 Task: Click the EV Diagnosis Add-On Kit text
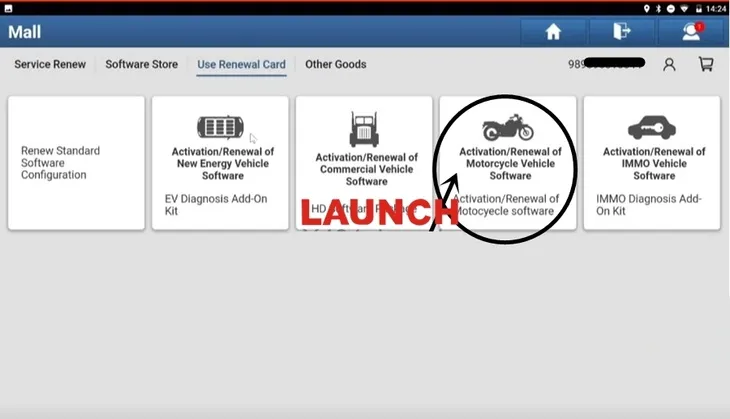(216, 205)
